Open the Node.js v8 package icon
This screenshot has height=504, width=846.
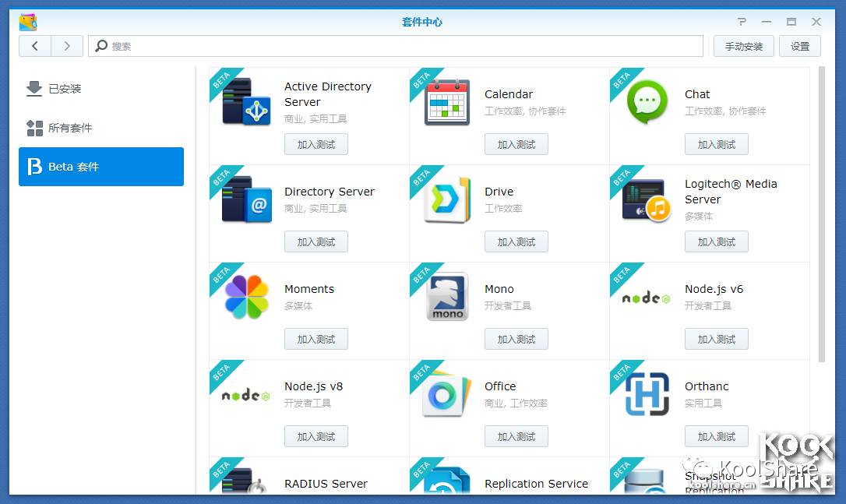[x=246, y=396]
